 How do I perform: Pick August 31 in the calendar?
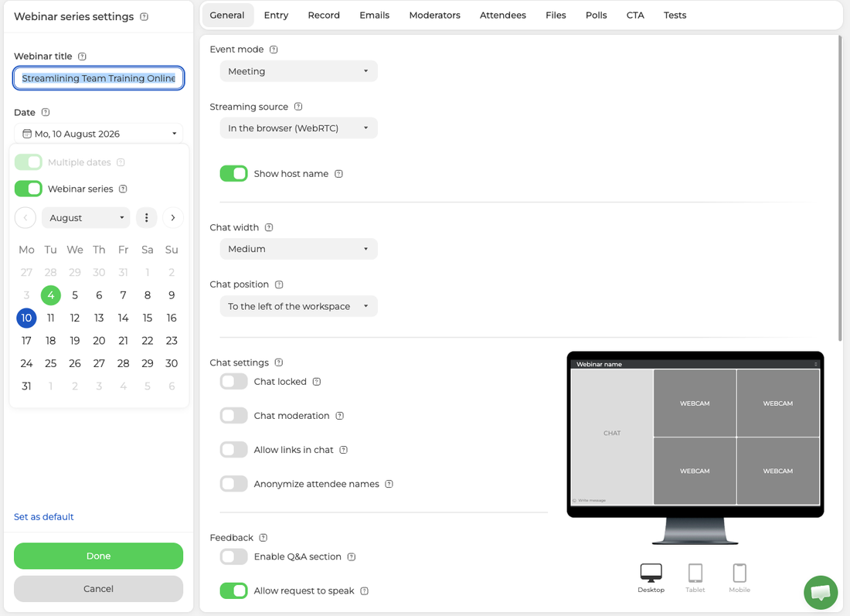26,386
